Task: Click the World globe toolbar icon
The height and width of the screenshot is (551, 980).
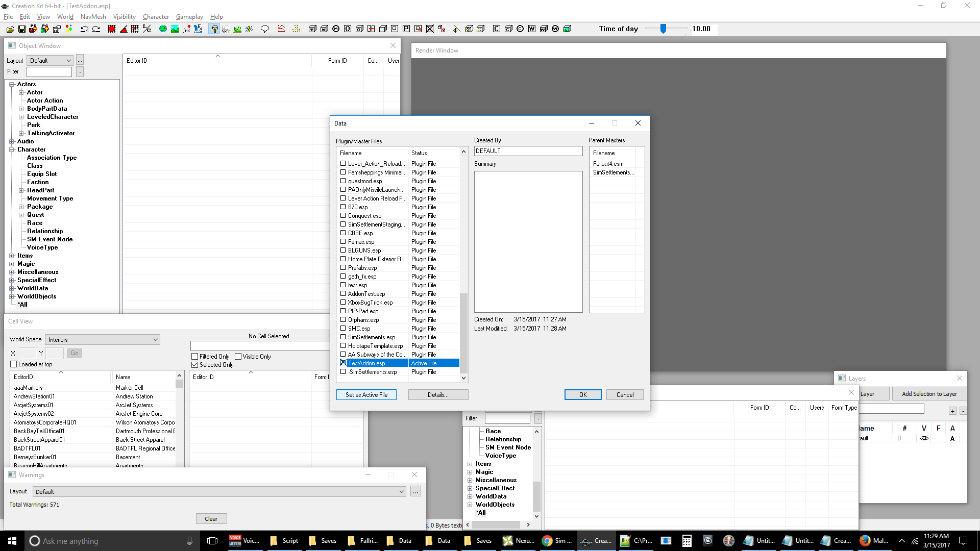Action: (163, 29)
